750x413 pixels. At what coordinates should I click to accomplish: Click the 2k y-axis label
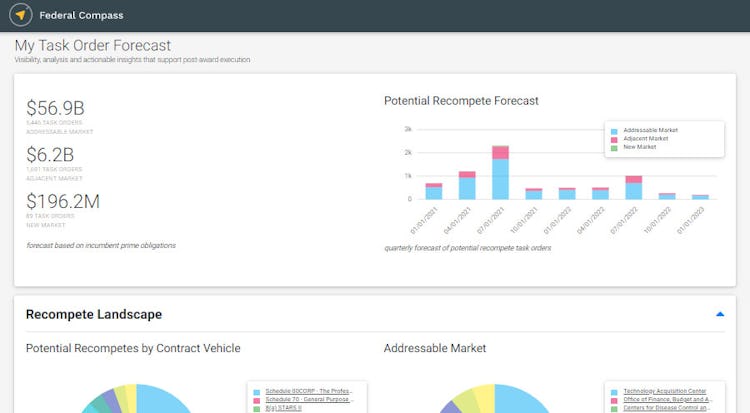point(408,152)
